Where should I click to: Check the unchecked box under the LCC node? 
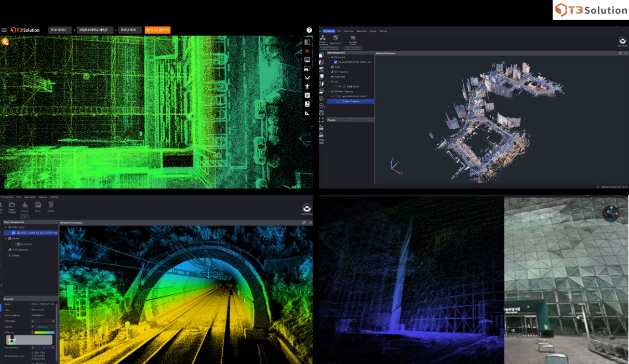[336, 87]
